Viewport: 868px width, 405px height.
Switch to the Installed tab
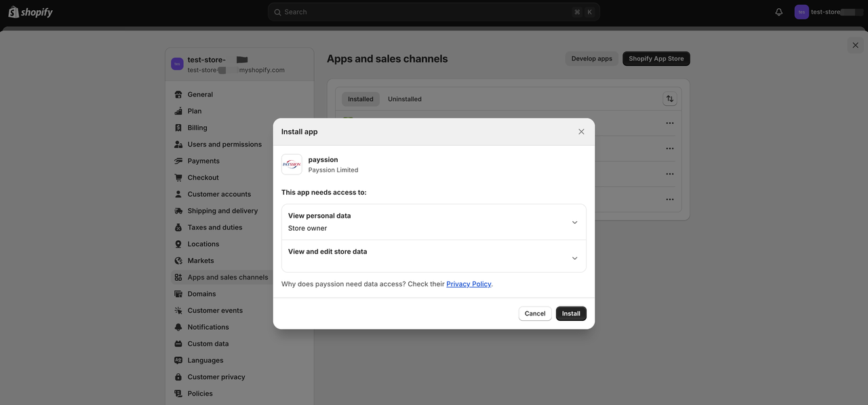pyautogui.click(x=360, y=98)
